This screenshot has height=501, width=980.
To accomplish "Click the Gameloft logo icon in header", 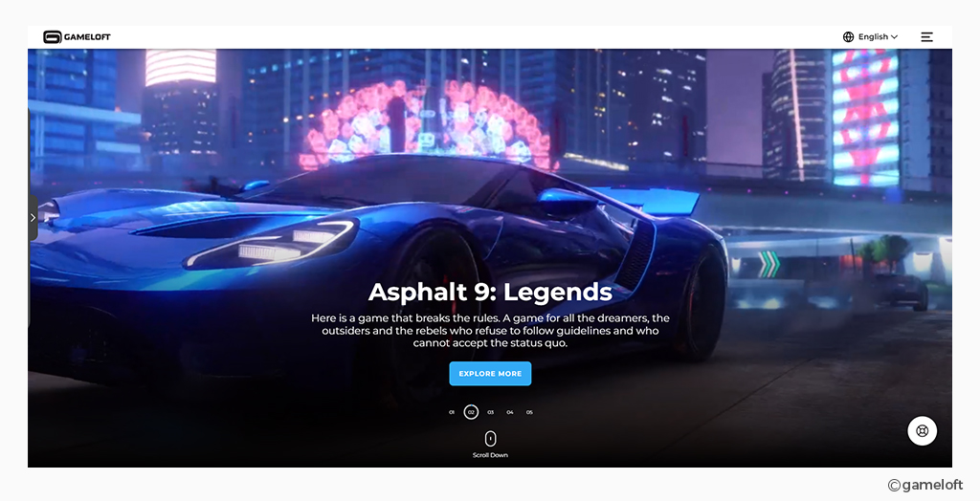I will coord(52,37).
